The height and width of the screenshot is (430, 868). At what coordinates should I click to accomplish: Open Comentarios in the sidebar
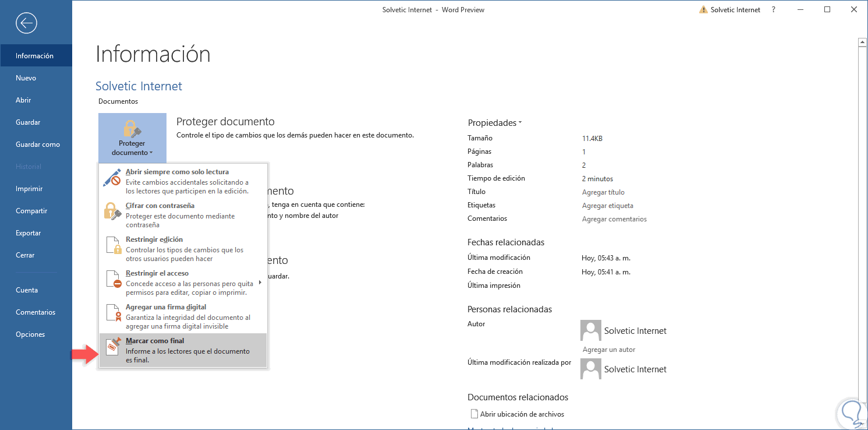point(36,312)
